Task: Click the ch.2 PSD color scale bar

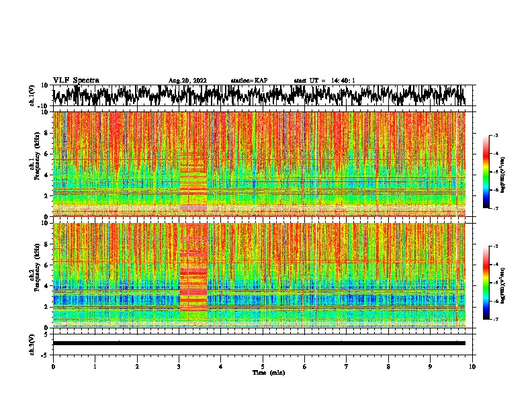Action: coord(486,283)
